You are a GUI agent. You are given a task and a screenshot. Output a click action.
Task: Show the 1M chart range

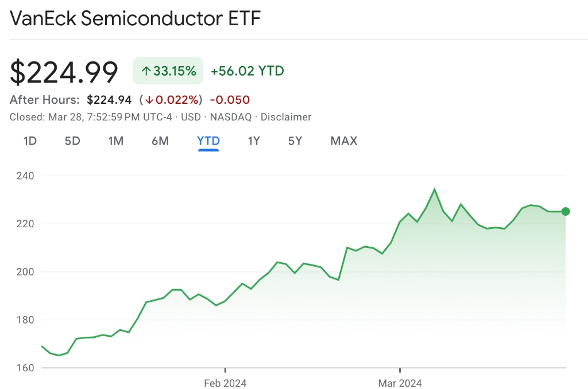tap(116, 141)
